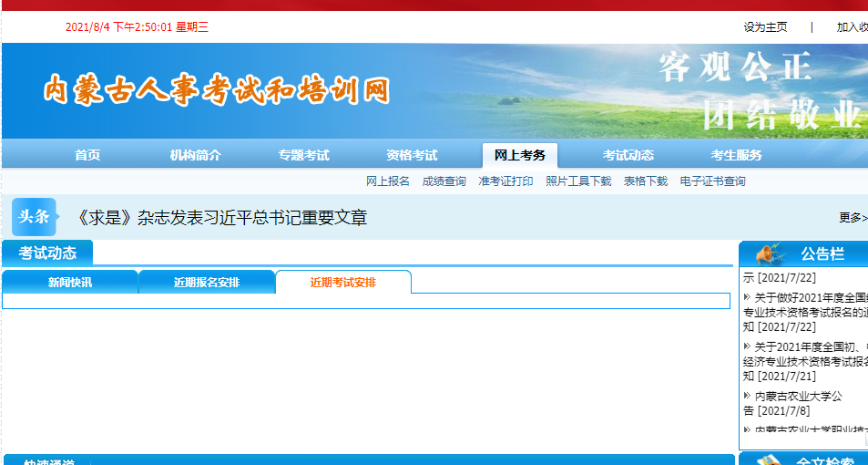Open the 网上报名 submenu link

tap(387, 181)
